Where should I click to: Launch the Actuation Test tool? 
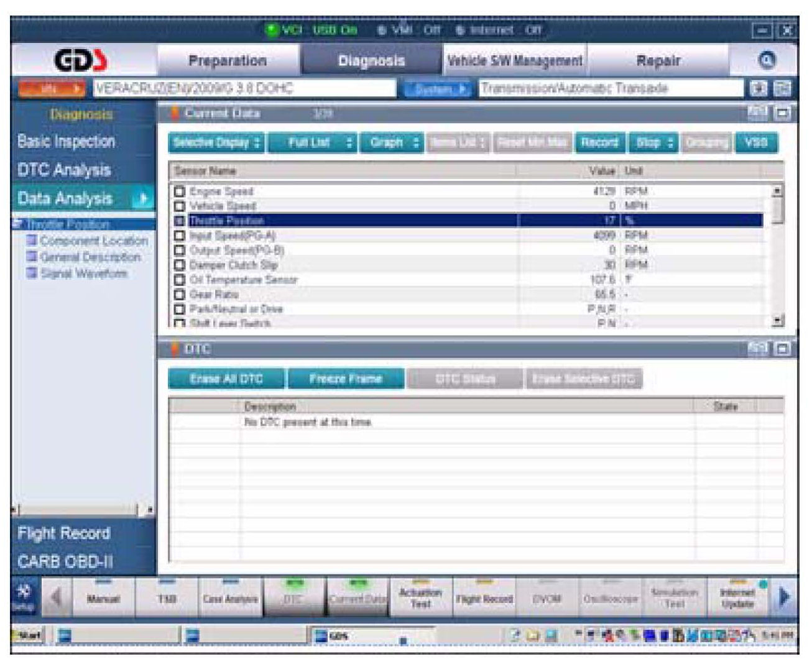pos(420,598)
